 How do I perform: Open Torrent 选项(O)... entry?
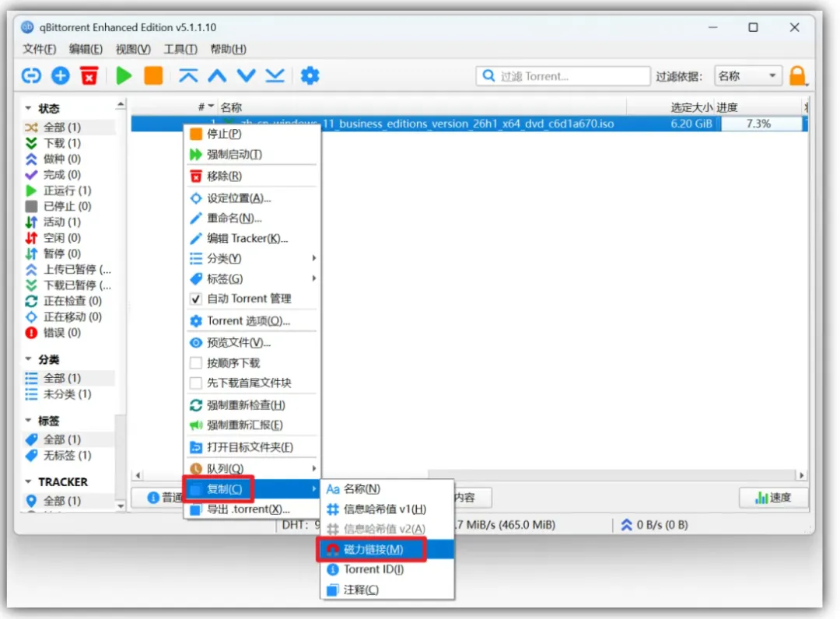[251, 320]
